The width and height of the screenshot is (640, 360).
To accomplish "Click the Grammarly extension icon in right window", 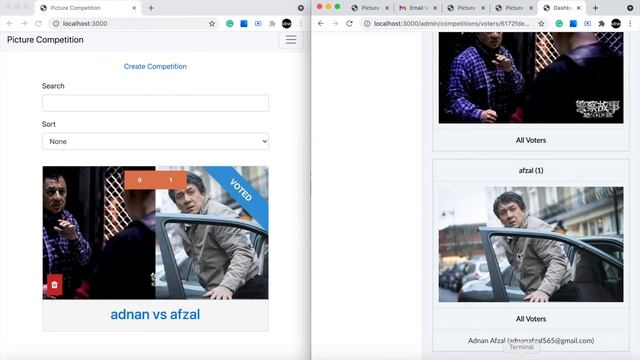I will coord(559,24).
